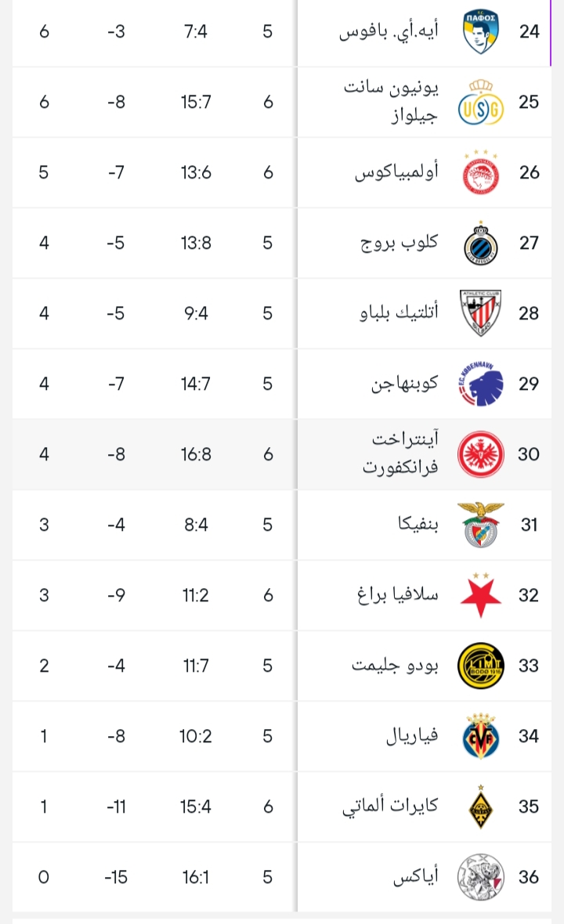Click the Bodo/Glimt yellow badge

click(x=481, y=666)
